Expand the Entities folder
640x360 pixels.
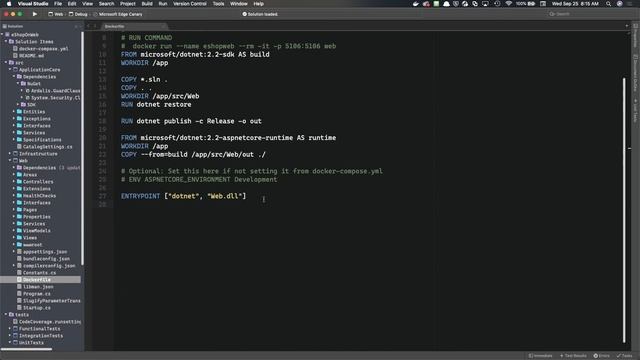pyautogui.click(x=14, y=111)
